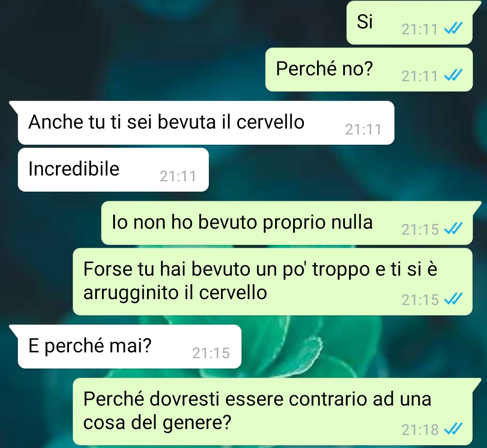Tap the "Forse tu hai bevuto un po' troppo" message
This screenshot has width=487, height=448.
(272, 282)
